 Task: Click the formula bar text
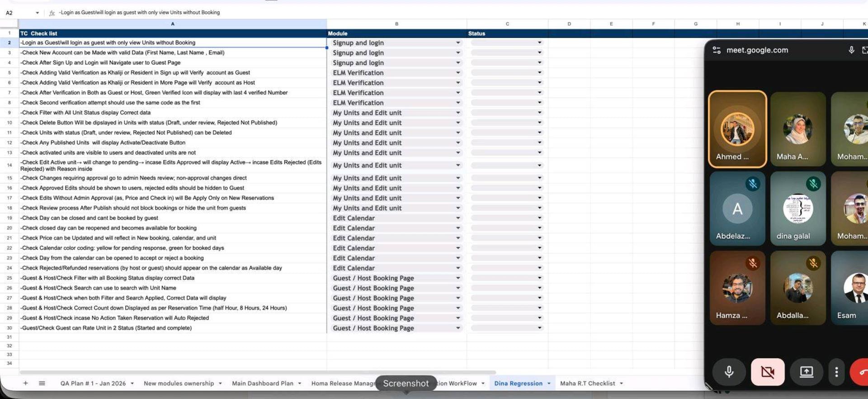click(x=139, y=13)
